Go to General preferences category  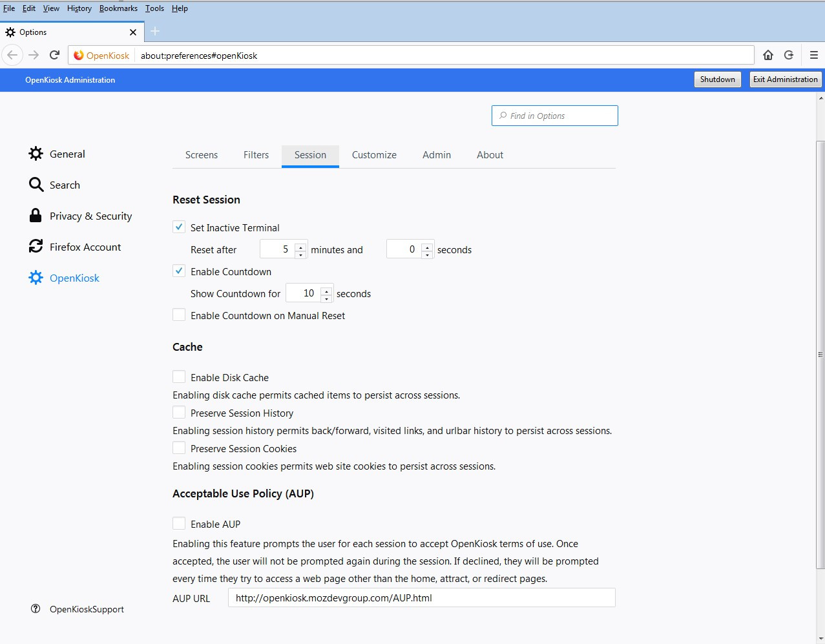point(67,154)
